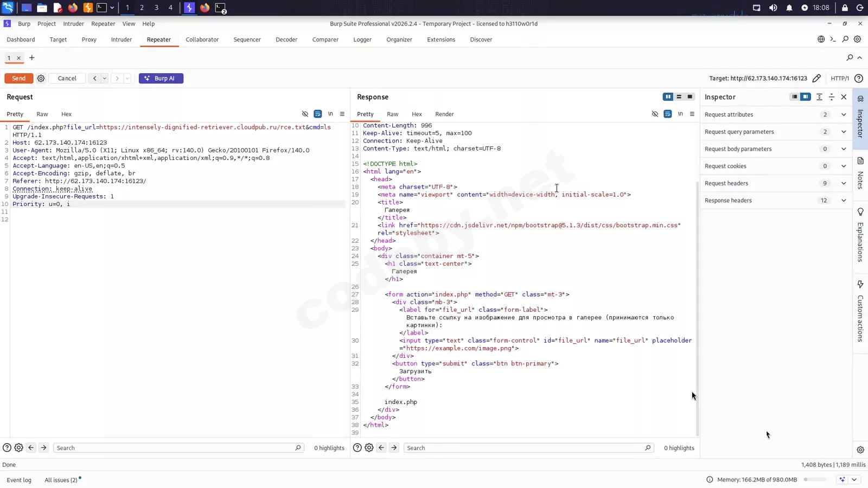This screenshot has width=868, height=488.
Task: Click the HTTP/1 protocol selector
Action: click(840, 78)
